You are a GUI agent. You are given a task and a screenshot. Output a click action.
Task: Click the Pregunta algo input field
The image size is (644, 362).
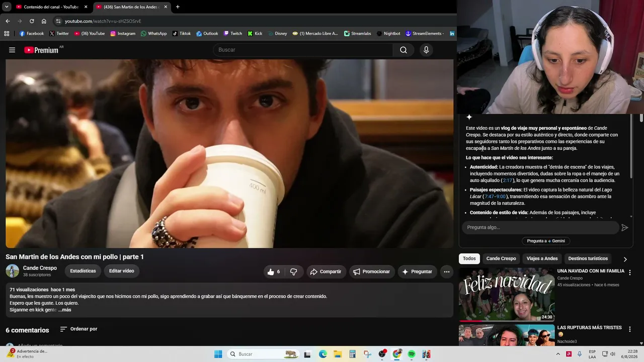click(x=541, y=227)
